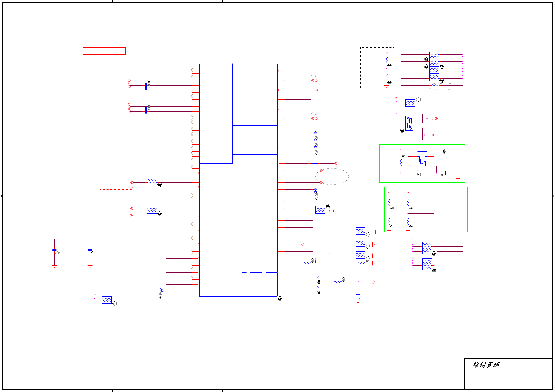Select the crystal oscillator symbol in the green box
The image size is (555, 392).
422,161
